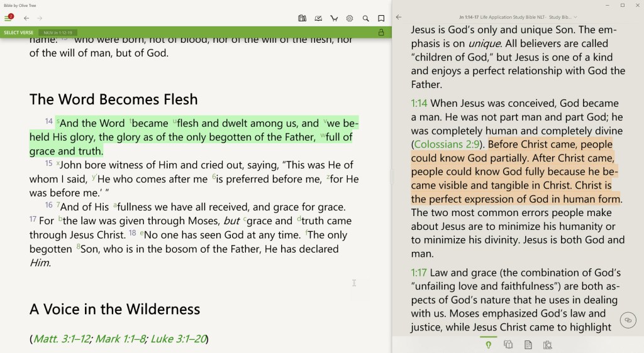Open the hamburger menu with notification badge
The image size is (644, 353).
click(9, 18)
